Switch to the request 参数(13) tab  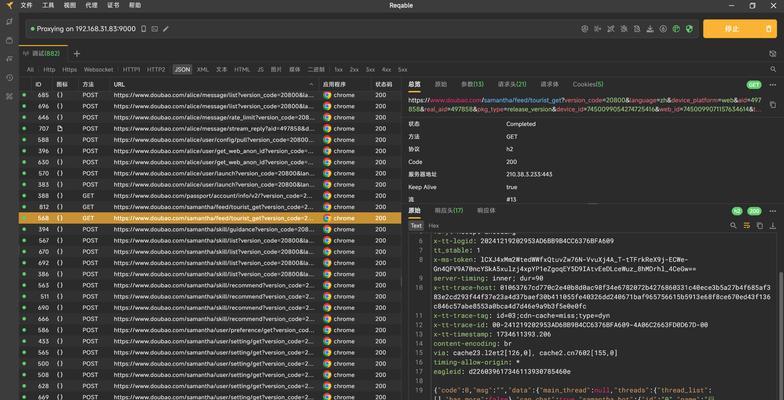(x=472, y=84)
